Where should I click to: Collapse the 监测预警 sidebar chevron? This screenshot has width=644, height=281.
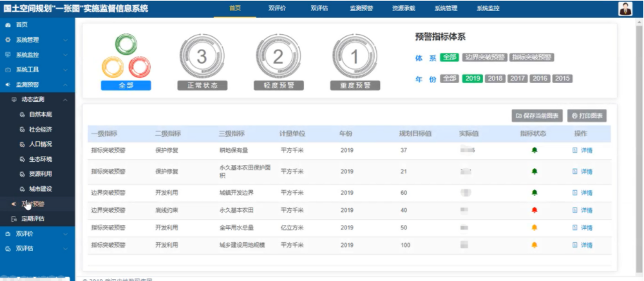click(65, 84)
